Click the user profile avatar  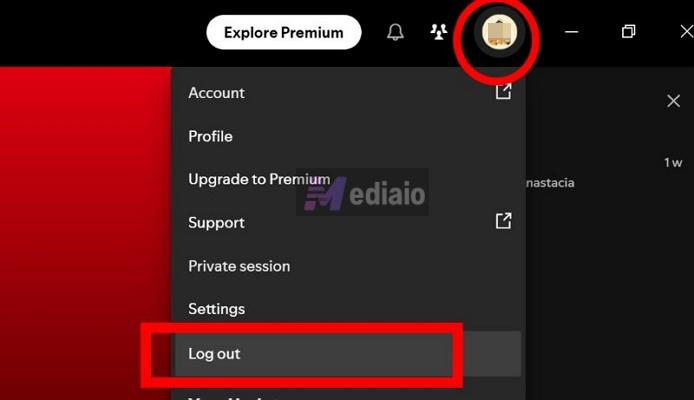pos(499,32)
